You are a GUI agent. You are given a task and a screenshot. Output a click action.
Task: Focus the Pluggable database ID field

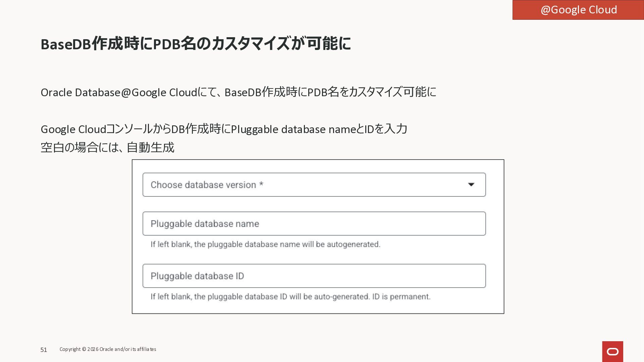[314, 276]
